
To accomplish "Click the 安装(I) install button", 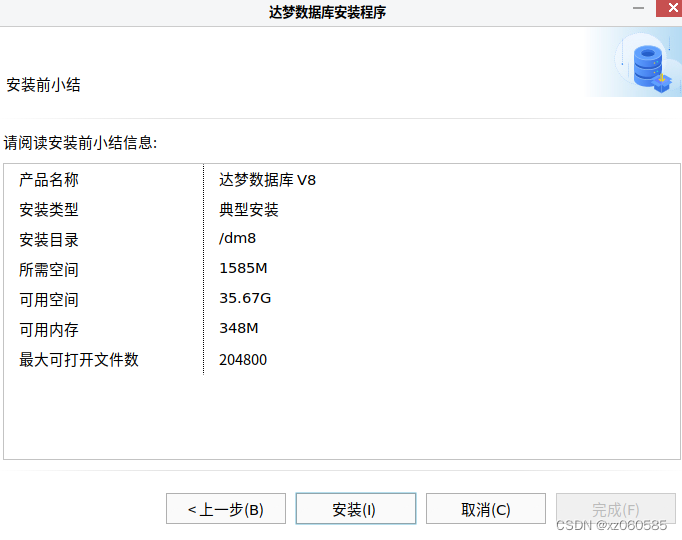I will pyautogui.click(x=356, y=509).
